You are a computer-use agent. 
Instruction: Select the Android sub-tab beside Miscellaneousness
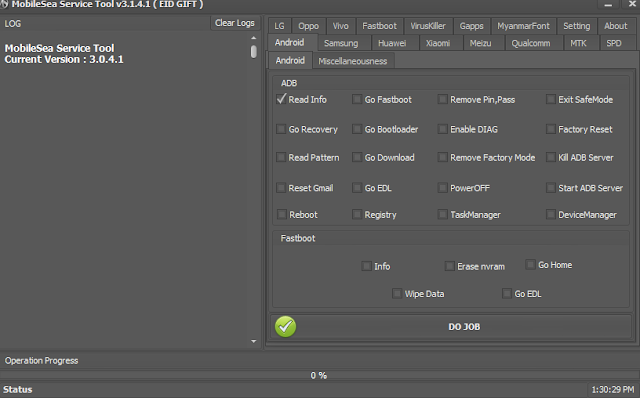pos(290,60)
